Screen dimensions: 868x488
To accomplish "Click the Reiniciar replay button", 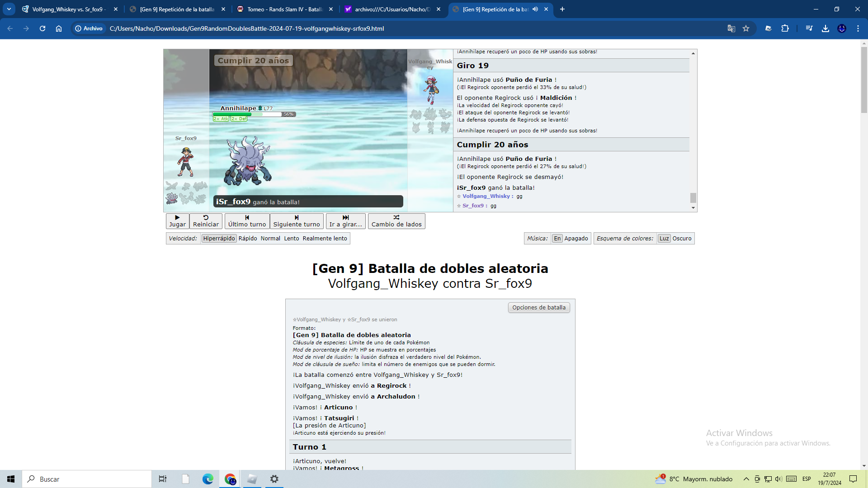I will coord(206,221).
